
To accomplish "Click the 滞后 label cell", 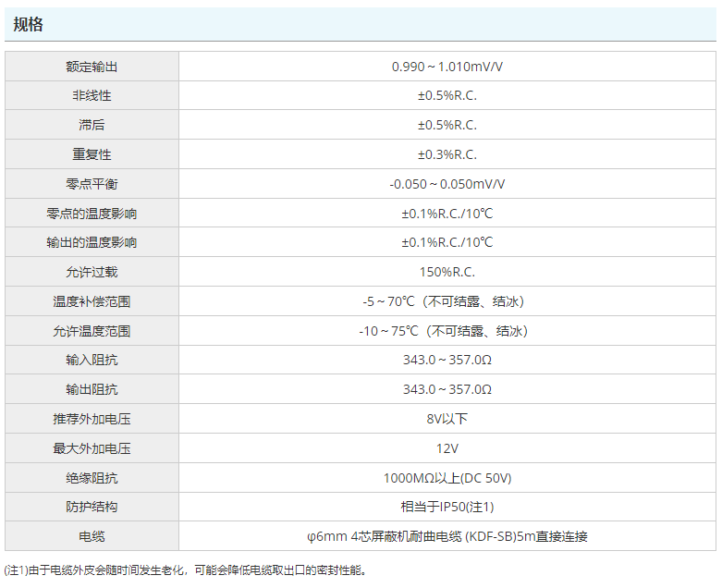I will click(x=92, y=125).
